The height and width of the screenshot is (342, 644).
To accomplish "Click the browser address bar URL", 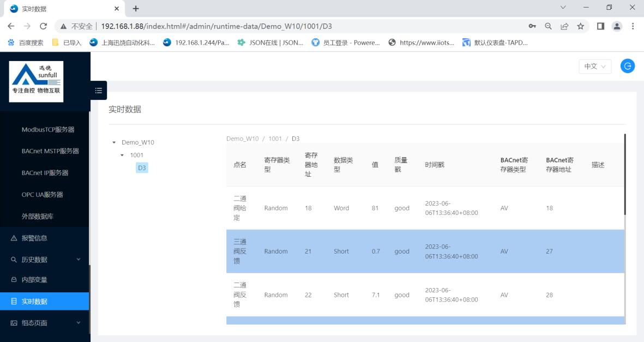I will [216, 26].
